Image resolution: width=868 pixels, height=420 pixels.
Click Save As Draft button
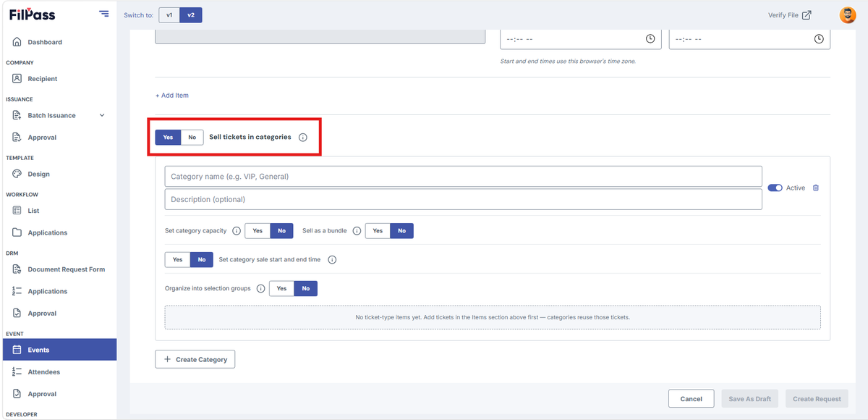click(x=749, y=398)
